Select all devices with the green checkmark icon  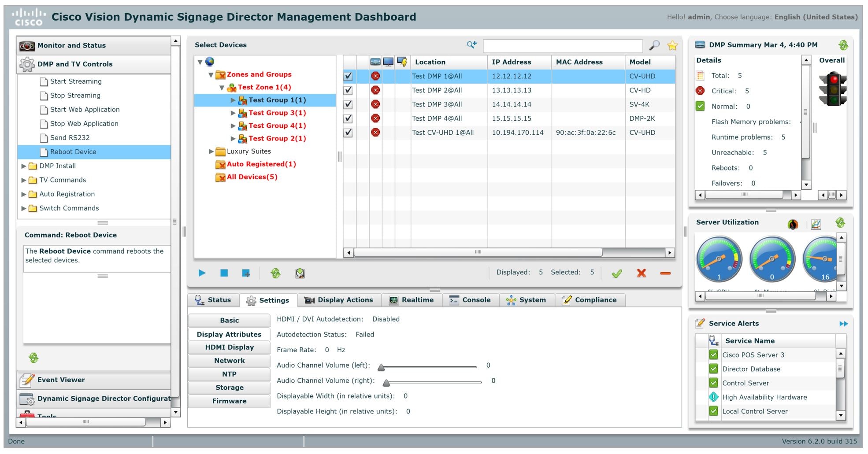click(x=617, y=273)
